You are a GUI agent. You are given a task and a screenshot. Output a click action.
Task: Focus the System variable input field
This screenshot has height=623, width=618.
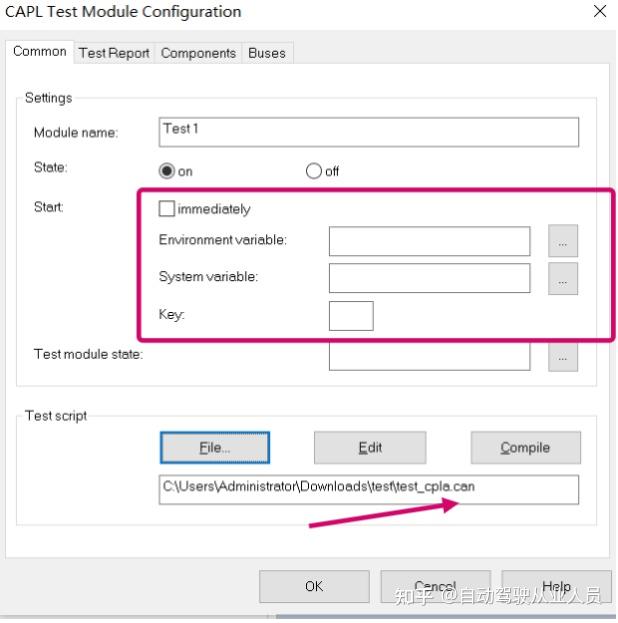click(429, 278)
